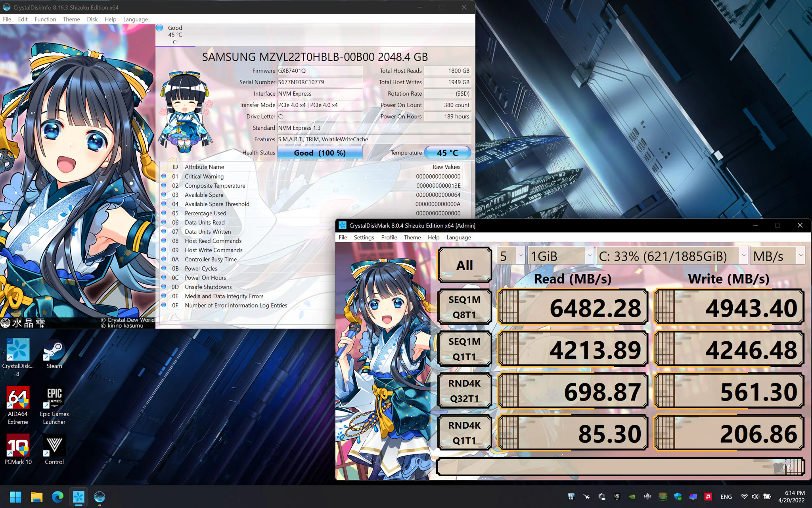Open CrystalDiskInfo Function menu
Viewport: 812px width, 508px height.
coord(45,19)
